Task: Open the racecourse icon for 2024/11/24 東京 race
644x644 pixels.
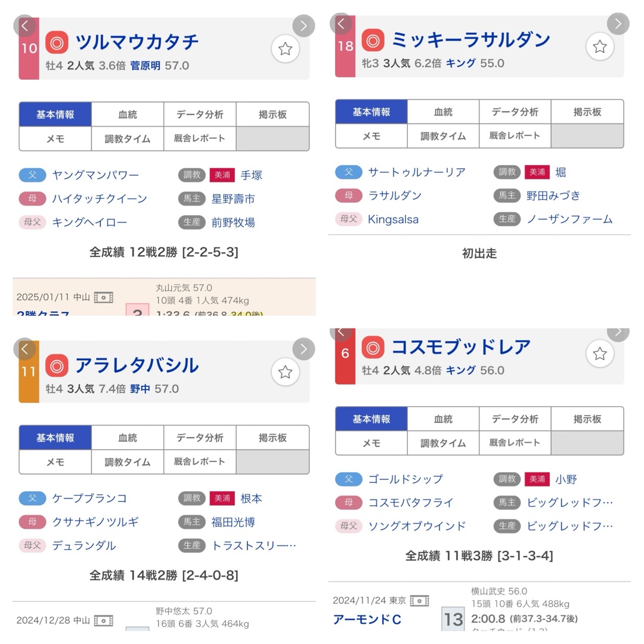Action: 419,601
